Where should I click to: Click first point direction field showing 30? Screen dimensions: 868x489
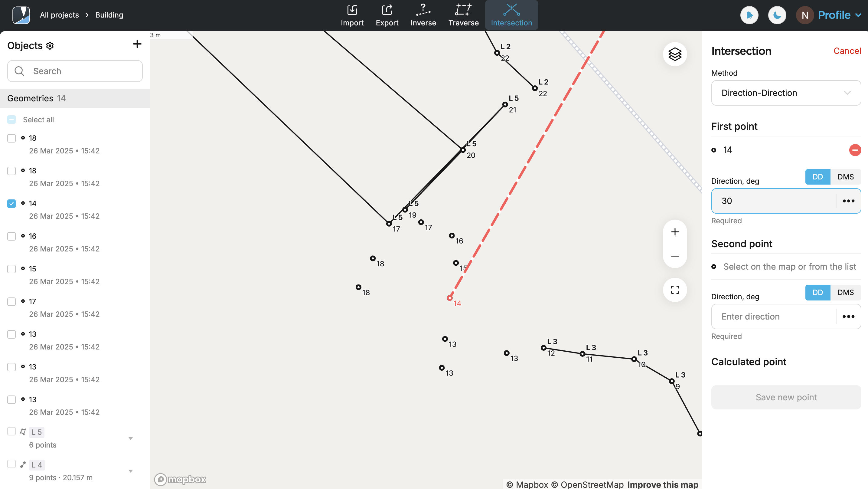click(774, 201)
